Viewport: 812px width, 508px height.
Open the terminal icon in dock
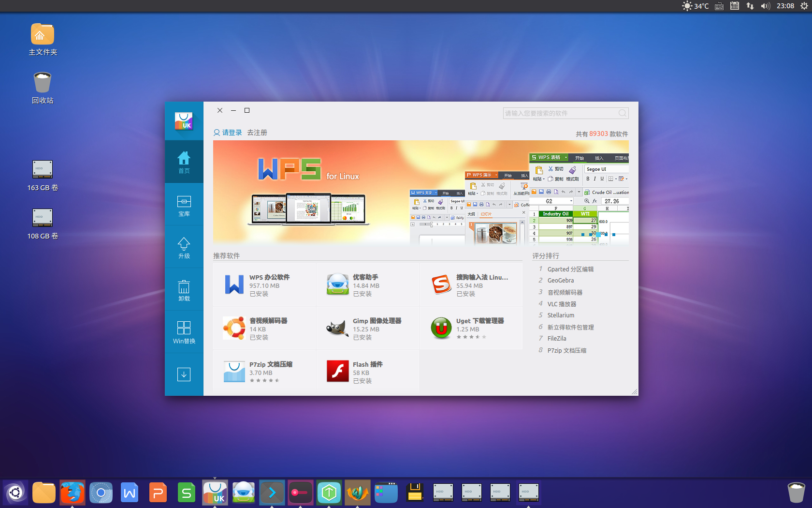(x=272, y=493)
